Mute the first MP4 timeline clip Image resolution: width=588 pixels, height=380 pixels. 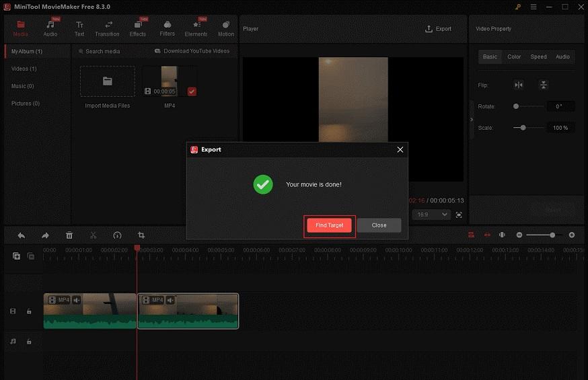coord(77,300)
